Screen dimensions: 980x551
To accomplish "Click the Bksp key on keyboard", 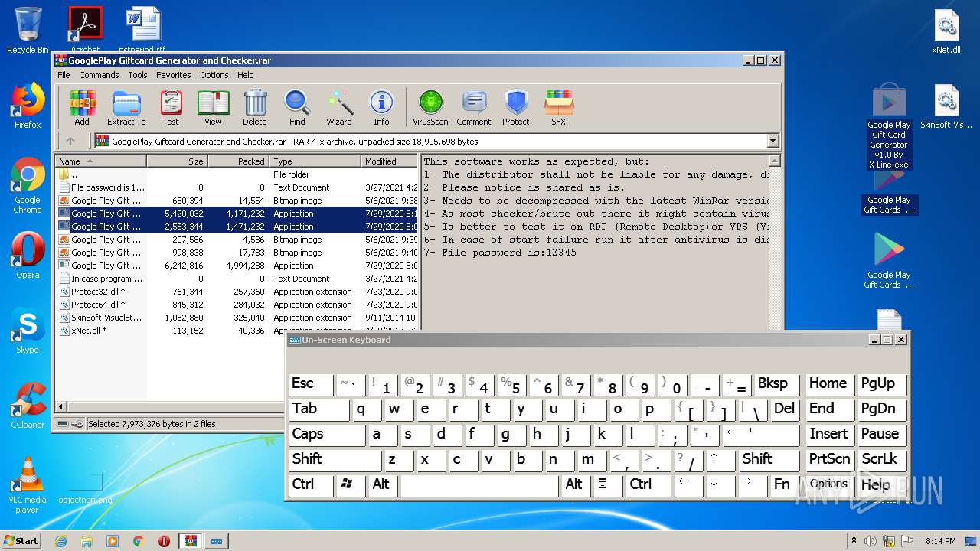I will click(x=776, y=384).
